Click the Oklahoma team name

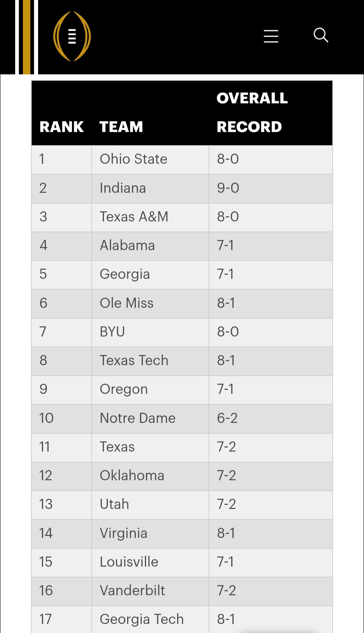[x=132, y=475]
